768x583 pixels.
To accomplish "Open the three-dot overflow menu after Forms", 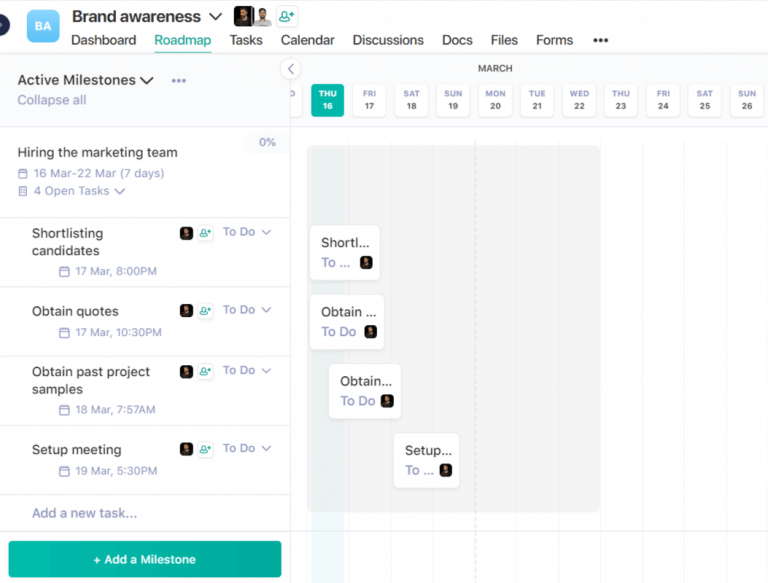I will (600, 41).
